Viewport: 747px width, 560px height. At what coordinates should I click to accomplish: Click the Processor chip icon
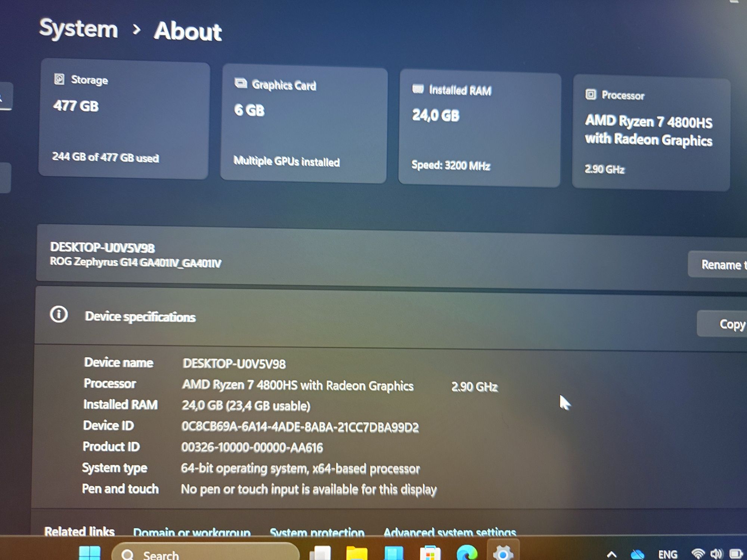click(x=591, y=94)
